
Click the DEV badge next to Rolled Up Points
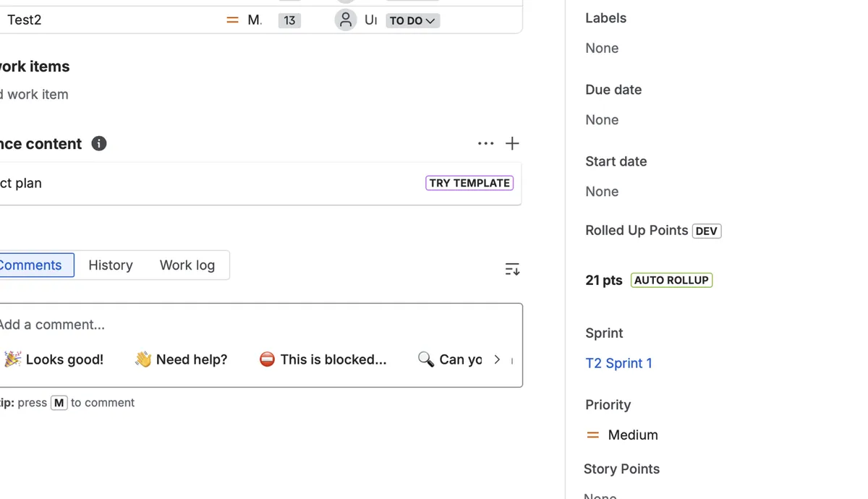click(707, 231)
